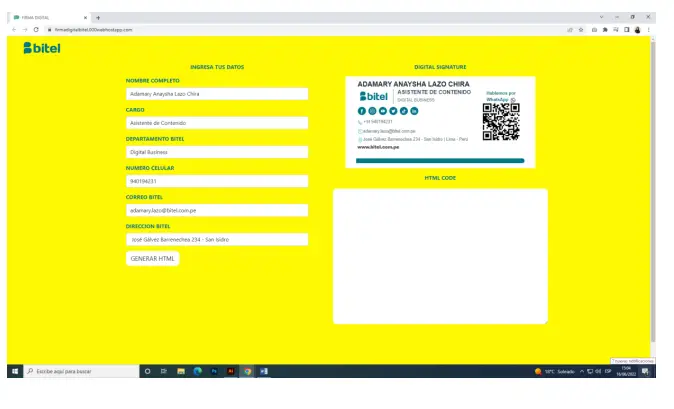Image resolution: width=674 pixels, height=409 pixels.
Task: Click inside the HTML Code output area
Action: click(x=440, y=256)
